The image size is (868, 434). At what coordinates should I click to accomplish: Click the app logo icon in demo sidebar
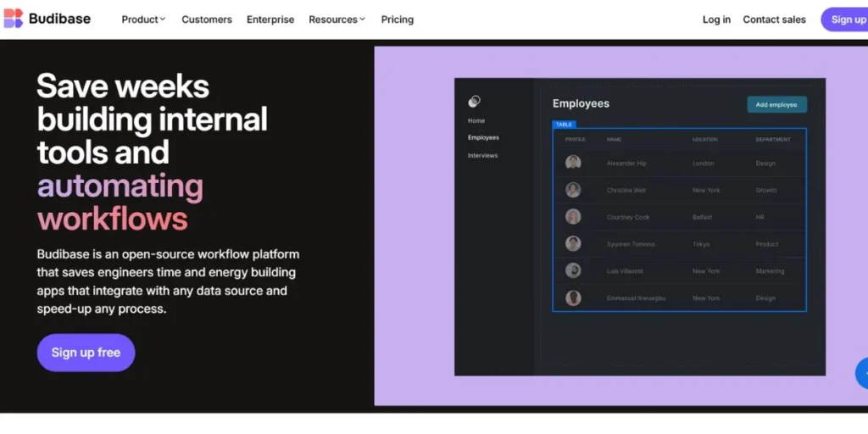click(x=474, y=101)
